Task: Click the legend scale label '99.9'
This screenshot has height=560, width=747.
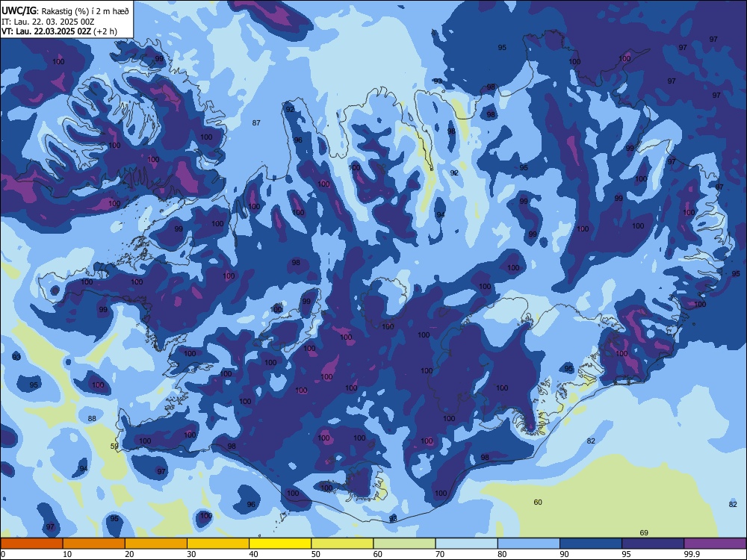Action: click(x=692, y=554)
